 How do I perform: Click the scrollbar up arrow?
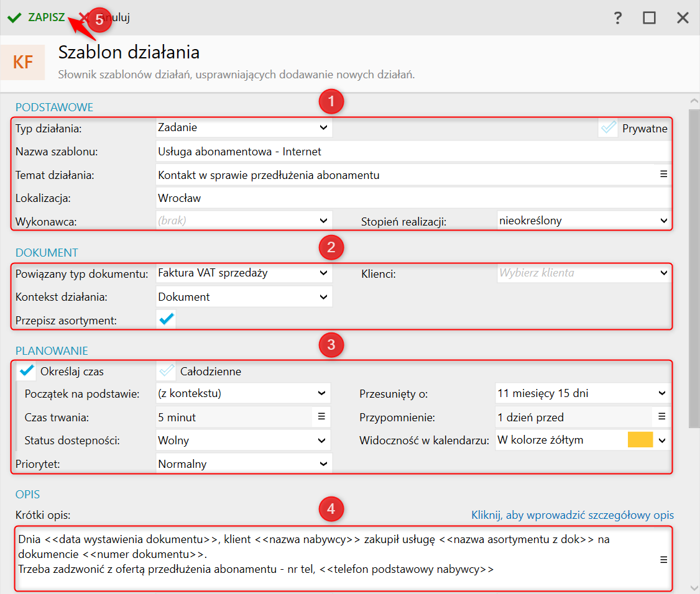tap(694, 101)
